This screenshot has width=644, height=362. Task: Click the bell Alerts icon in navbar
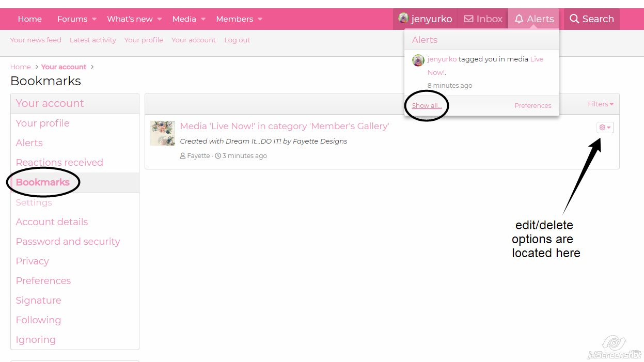(x=519, y=19)
